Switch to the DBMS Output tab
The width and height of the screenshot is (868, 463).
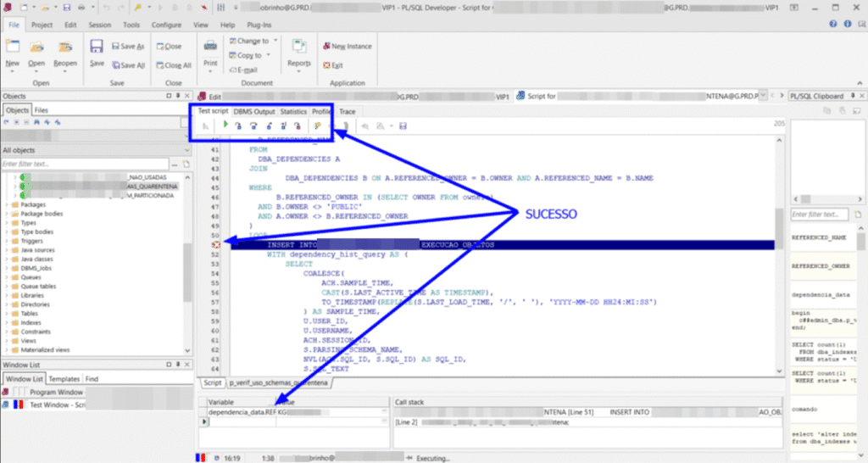coord(254,111)
